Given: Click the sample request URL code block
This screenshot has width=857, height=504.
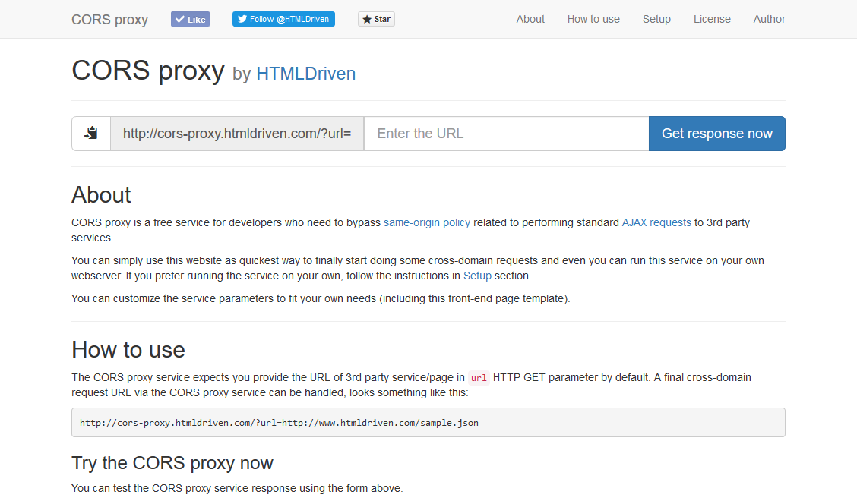Looking at the screenshot, I should tap(428, 423).
